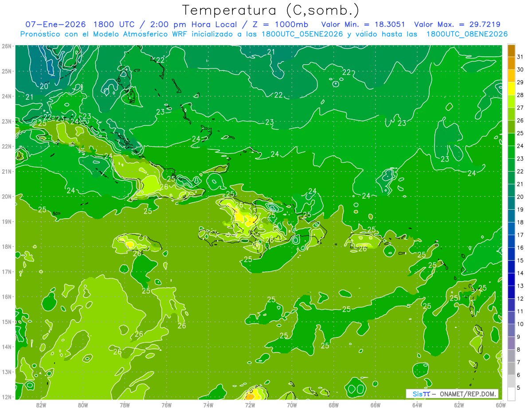Click the '66W' longitude axis label
Viewport: 532px width, 411px height.
point(376,405)
